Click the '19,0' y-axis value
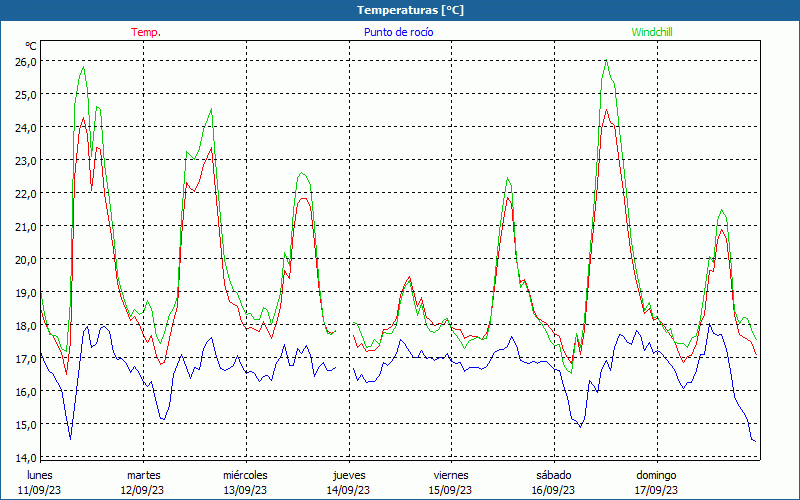Image resolution: width=800 pixels, height=500 pixels. point(27,293)
